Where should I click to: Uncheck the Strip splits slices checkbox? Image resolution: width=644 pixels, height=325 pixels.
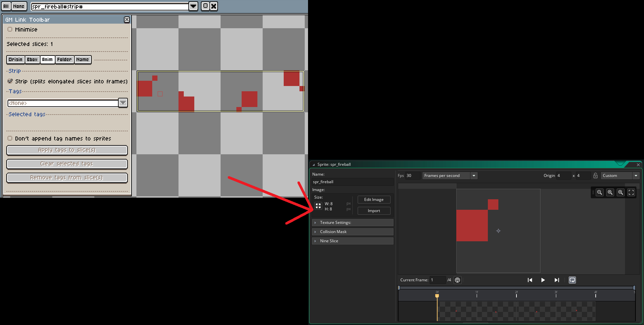[x=10, y=81]
